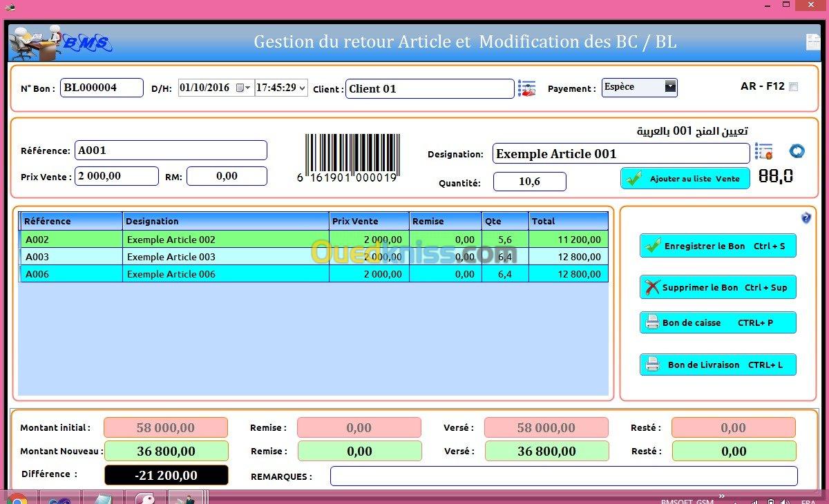Click the Prix Vente column header
Image resolution: width=829 pixels, height=504 pixels.
(368, 221)
